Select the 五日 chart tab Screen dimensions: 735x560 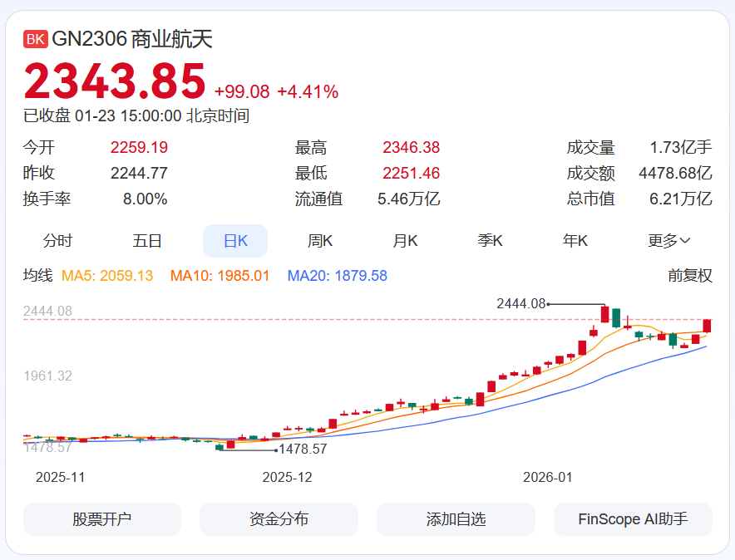click(x=147, y=241)
